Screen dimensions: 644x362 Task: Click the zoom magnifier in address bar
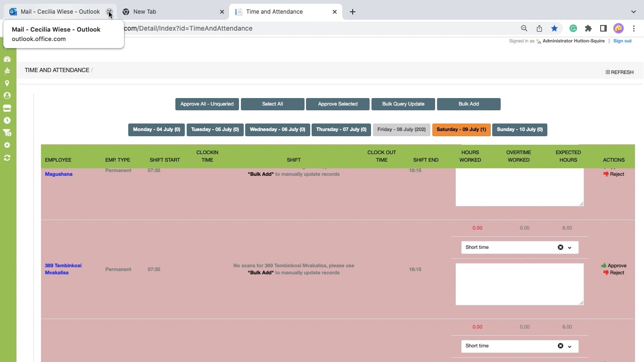pyautogui.click(x=524, y=28)
